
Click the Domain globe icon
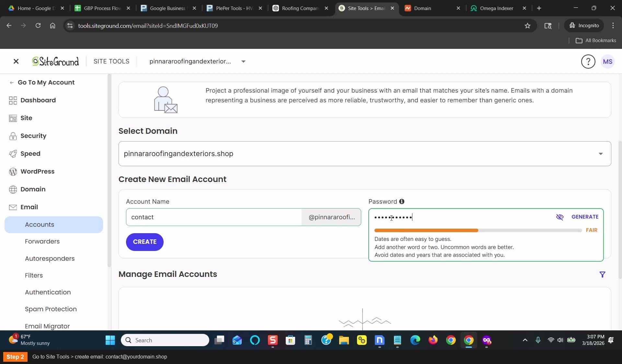(13, 189)
